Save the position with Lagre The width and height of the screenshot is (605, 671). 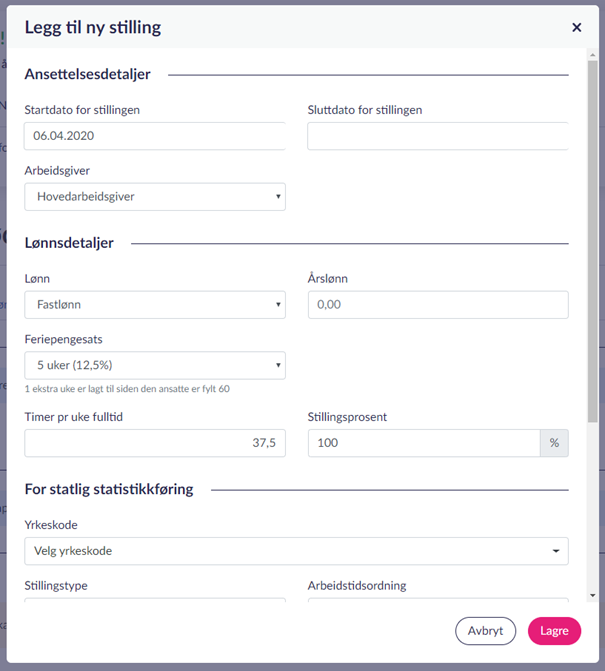554,631
